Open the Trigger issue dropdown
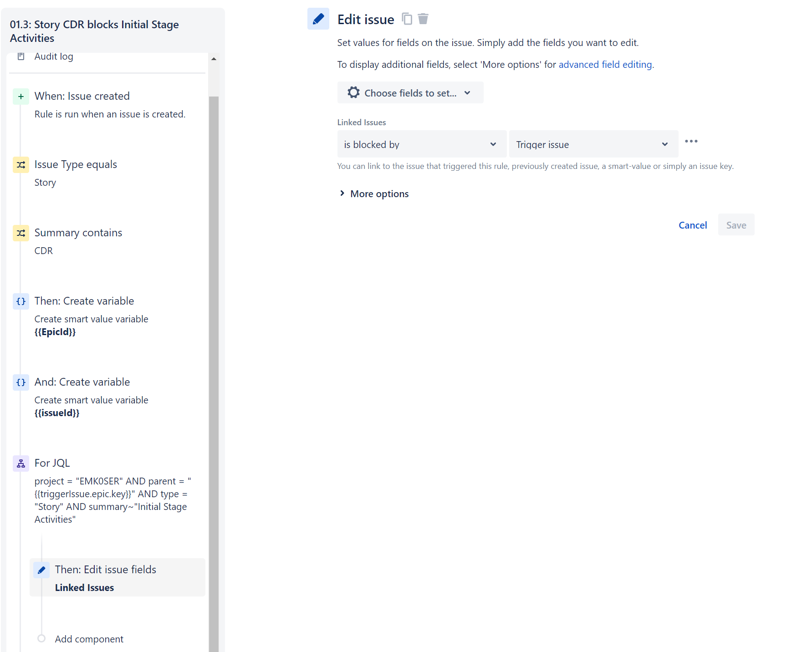Screen dimensions: 812x652 point(593,144)
